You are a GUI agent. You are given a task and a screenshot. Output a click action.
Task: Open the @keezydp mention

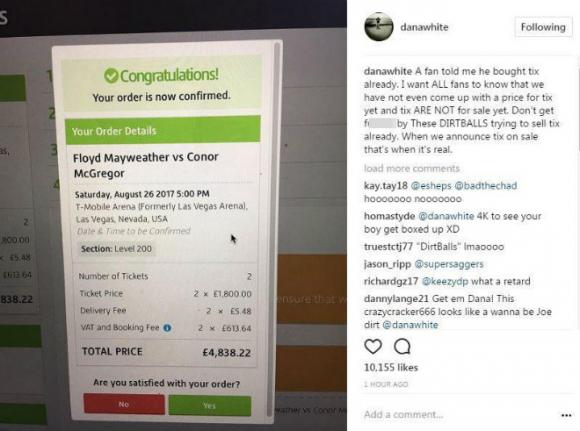pos(445,282)
